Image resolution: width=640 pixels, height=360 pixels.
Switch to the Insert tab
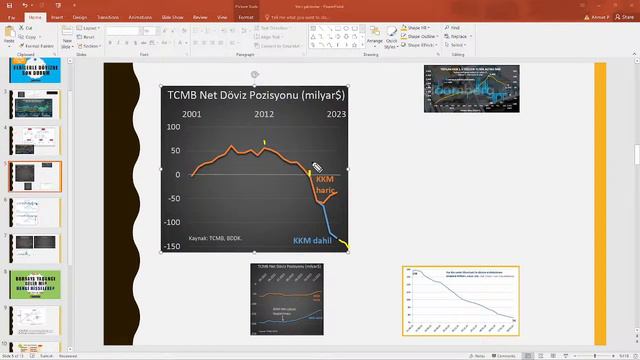click(57, 17)
